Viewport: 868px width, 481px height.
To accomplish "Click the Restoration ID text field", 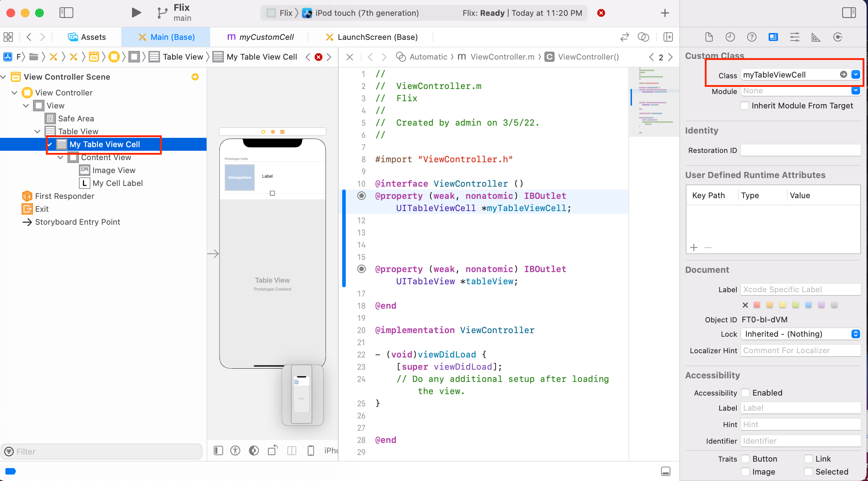I will tap(801, 150).
